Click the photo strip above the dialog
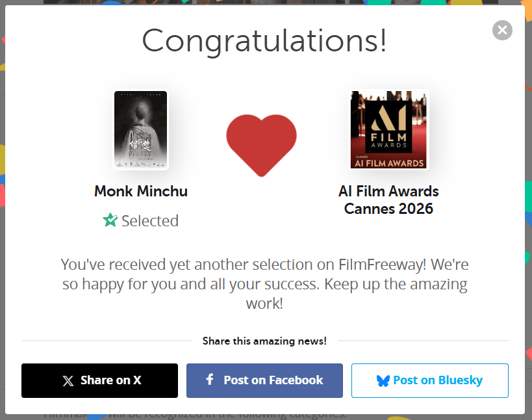 (x=260, y=3)
